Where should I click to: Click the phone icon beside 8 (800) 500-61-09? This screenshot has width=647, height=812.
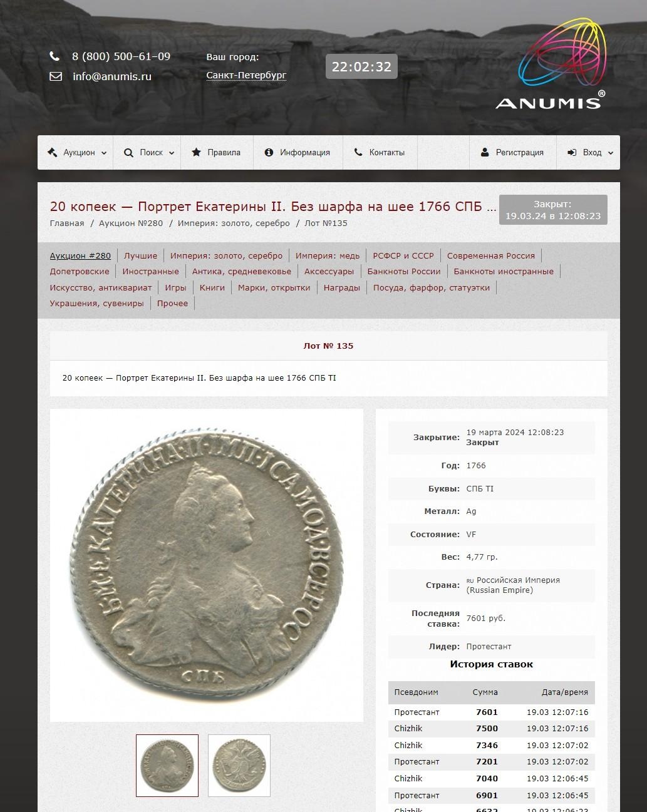click(54, 56)
